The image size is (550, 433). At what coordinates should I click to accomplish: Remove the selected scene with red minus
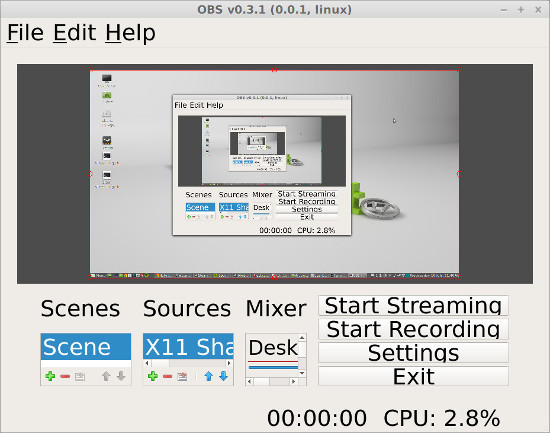[x=65, y=377]
